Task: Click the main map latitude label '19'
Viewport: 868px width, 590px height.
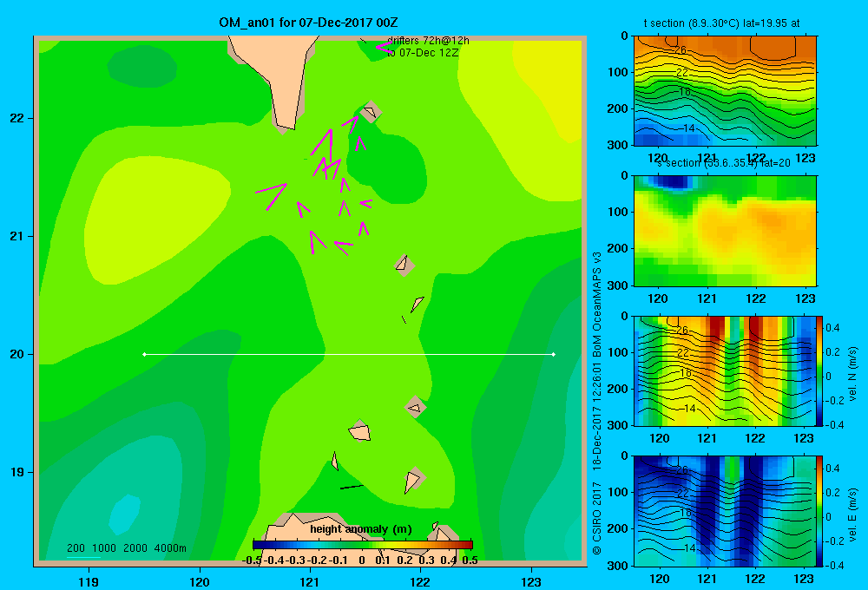Action: point(17,472)
